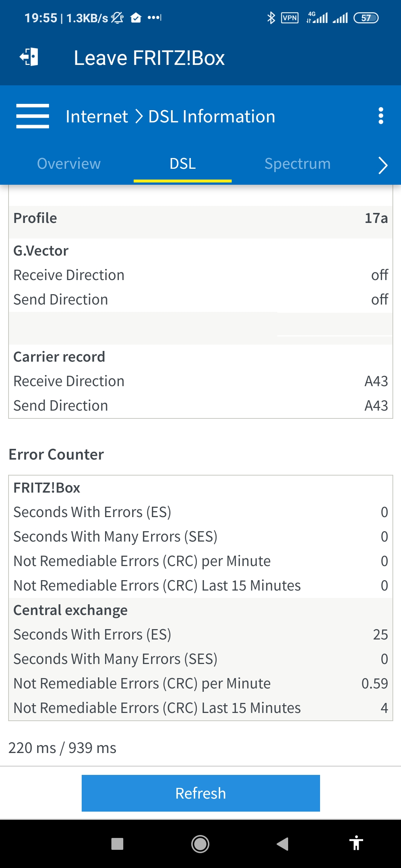Tap the Bluetooth status bar icon
Viewport: 401px width, 868px height.
(x=271, y=17)
